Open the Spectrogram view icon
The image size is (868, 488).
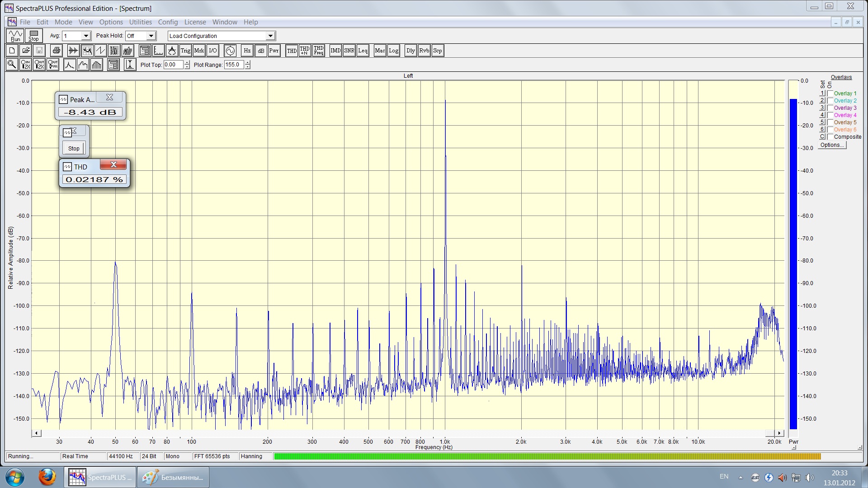[x=114, y=51]
